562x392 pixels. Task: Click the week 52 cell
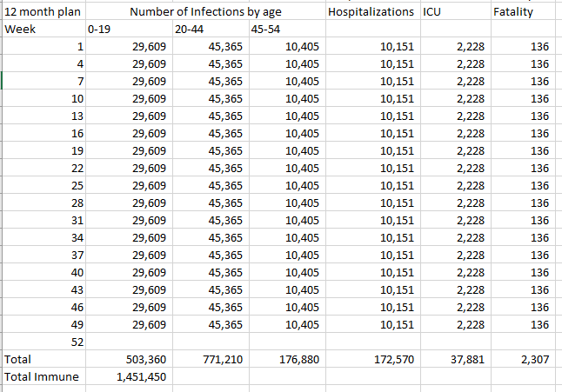pyautogui.click(x=77, y=342)
